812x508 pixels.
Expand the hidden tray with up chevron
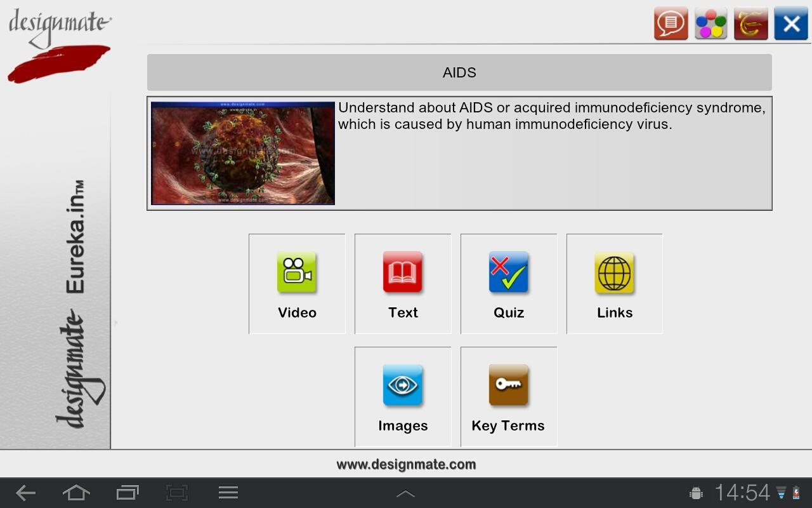pyautogui.click(x=405, y=493)
